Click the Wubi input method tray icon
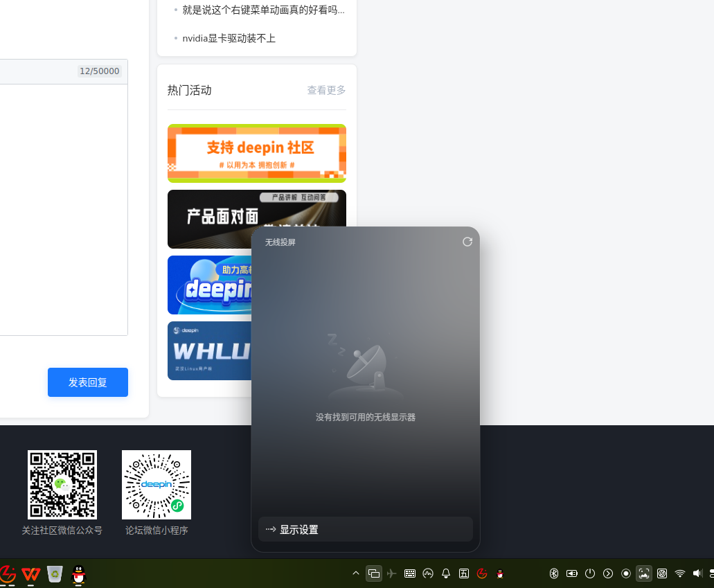The width and height of the screenshot is (714, 588). 464,573
